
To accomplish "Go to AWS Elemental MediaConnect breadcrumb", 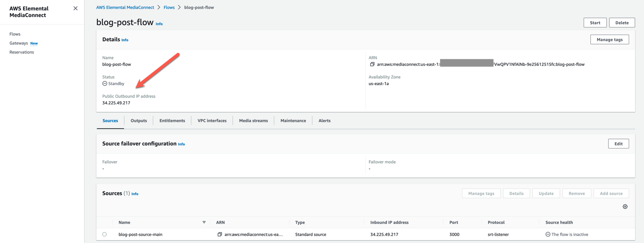I will click(x=125, y=8).
